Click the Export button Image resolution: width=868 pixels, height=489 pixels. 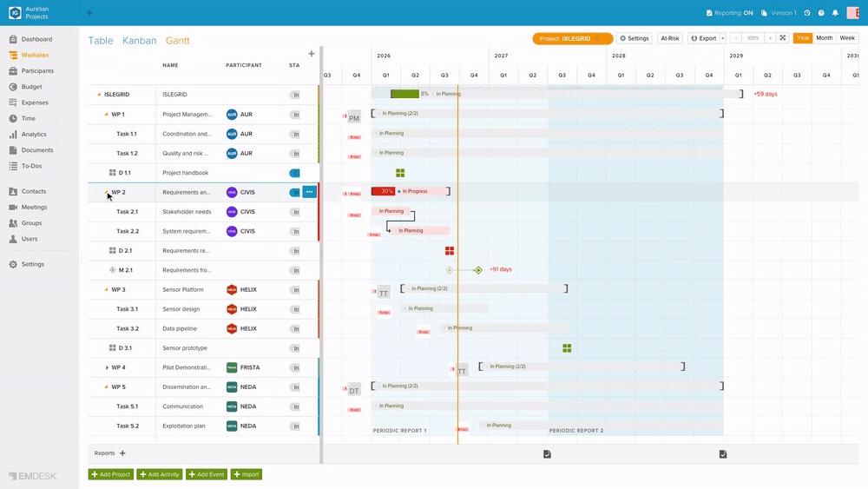[704, 38]
